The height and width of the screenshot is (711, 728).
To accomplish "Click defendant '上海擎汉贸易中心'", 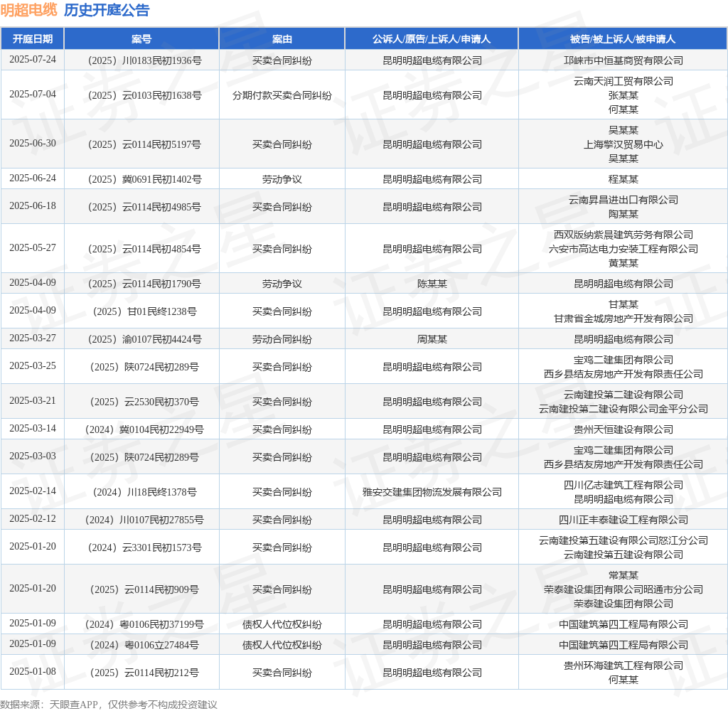I will (623, 144).
